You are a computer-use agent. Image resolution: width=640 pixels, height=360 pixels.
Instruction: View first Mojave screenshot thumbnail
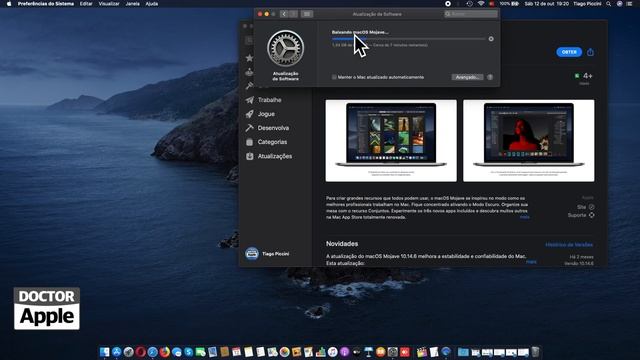point(391,140)
